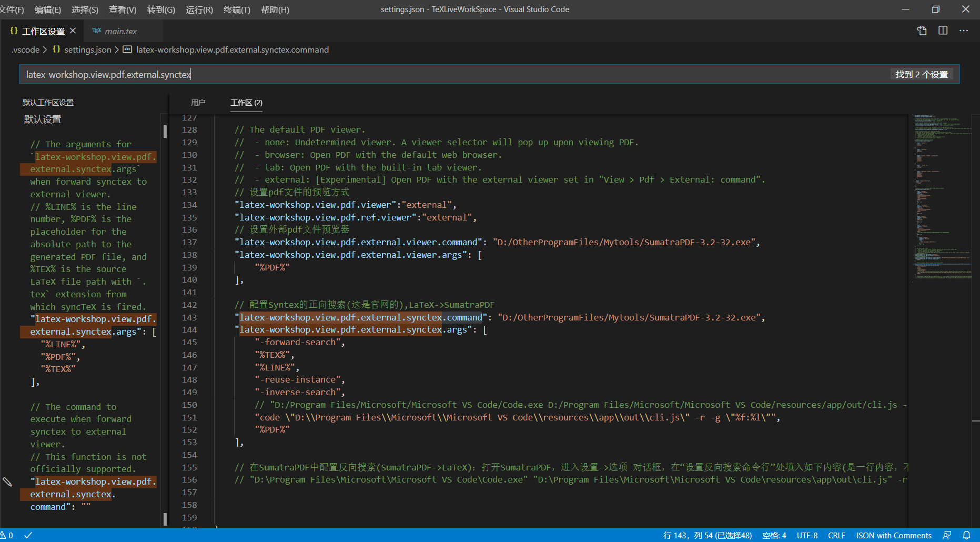Click the UTF-8 encoding indicator
980x542 pixels.
[807, 535]
